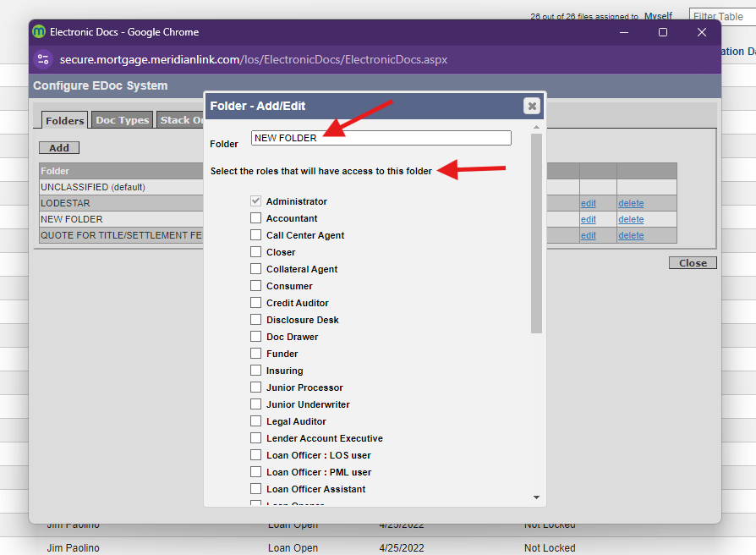Switch to the Doc Types tab
The width and height of the screenshot is (756, 555).
122,120
